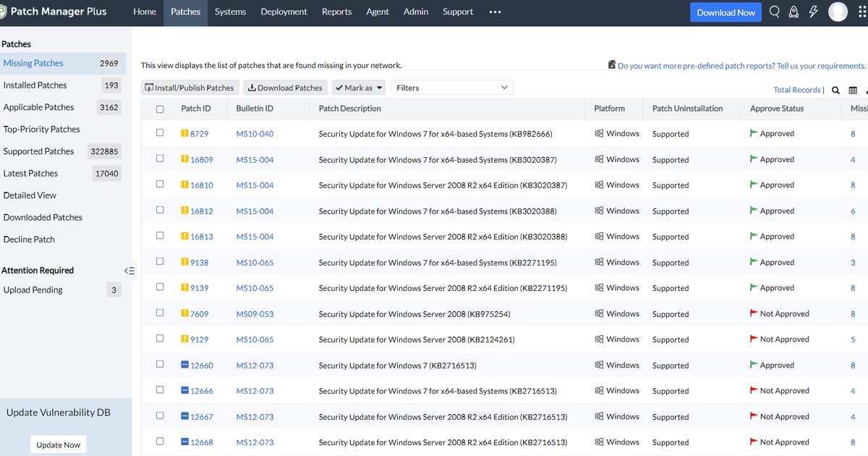This screenshot has height=456, width=868.
Task: Click the blue severity icon for patch 12668
Action: (184, 442)
